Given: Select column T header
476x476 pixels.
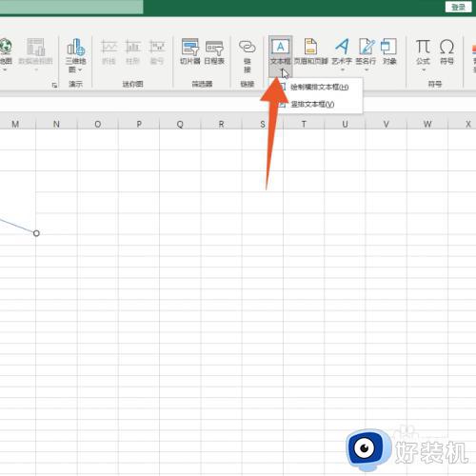Looking at the screenshot, I should (304, 124).
